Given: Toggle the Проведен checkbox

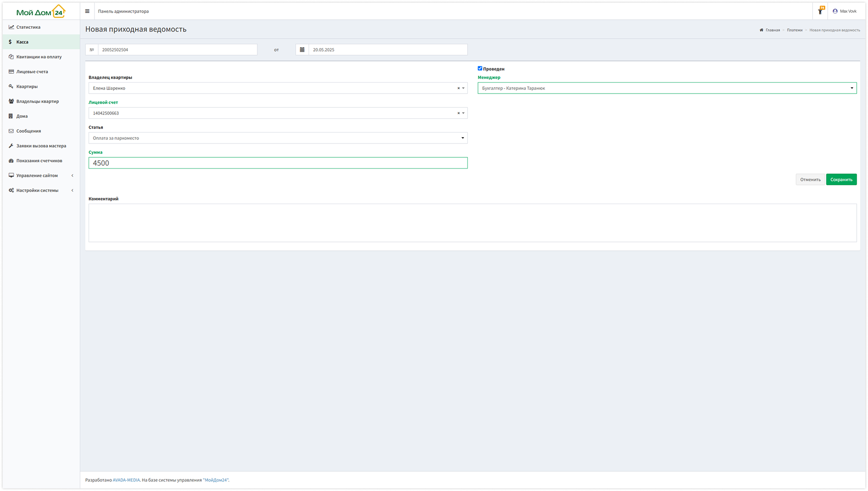Looking at the screenshot, I should tap(480, 68).
